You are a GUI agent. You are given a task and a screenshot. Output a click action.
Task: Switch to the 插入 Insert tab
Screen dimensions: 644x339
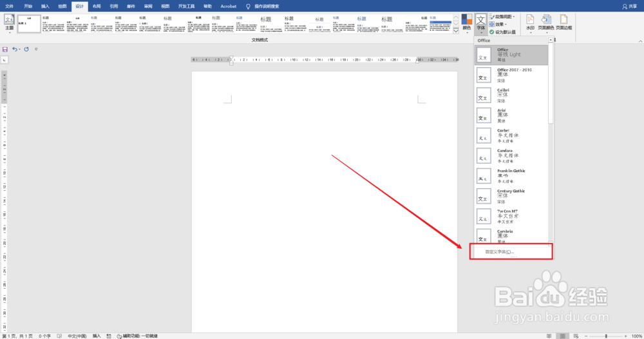tap(45, 6)
